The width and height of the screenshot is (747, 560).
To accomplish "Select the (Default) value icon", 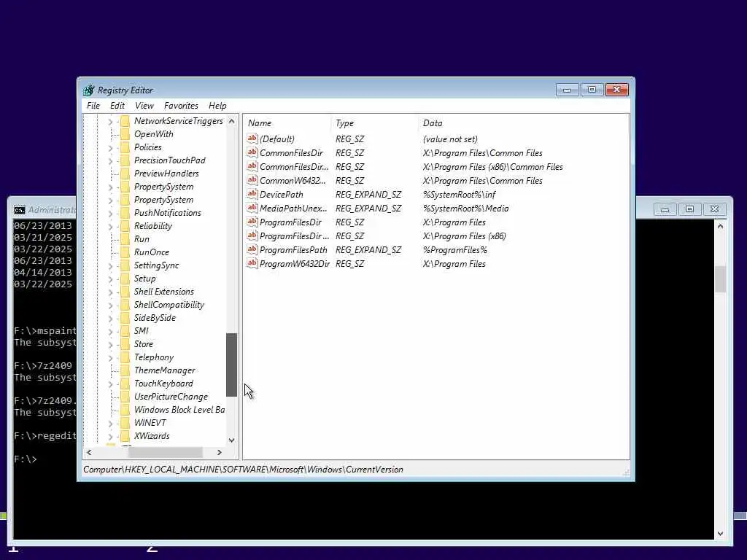I will coord(252,139).
